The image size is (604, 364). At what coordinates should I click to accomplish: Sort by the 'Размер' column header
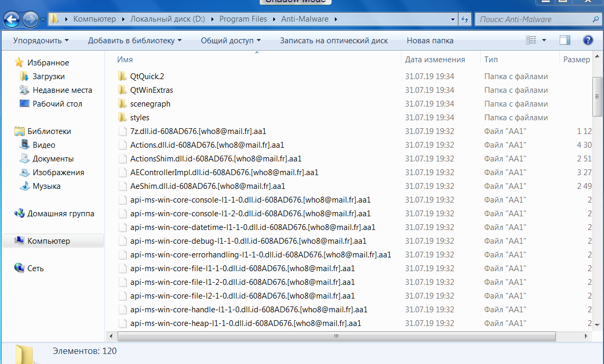click(576, 59)
